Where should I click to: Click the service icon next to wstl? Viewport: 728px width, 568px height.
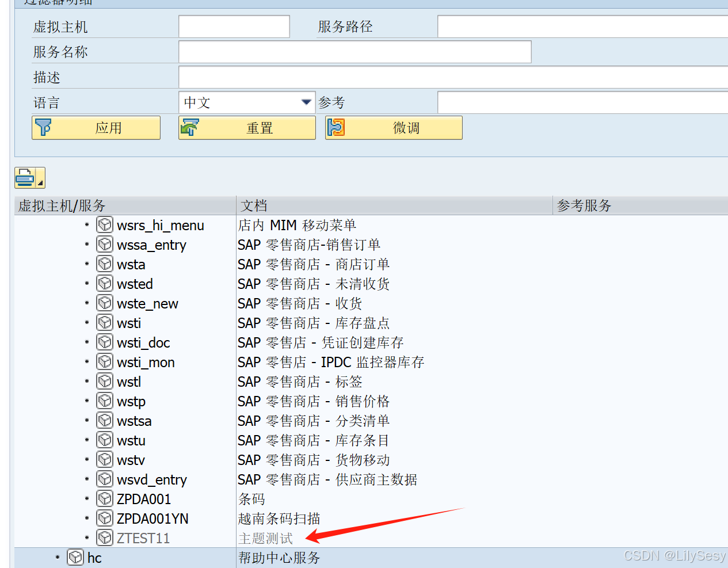[x=105, y=381]
